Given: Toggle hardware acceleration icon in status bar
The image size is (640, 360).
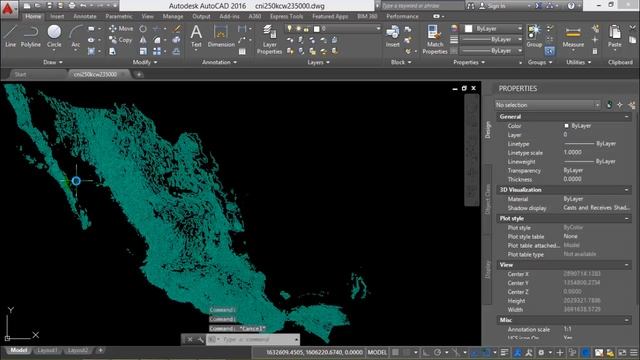Looking at the screenshot, I should 586,352.
